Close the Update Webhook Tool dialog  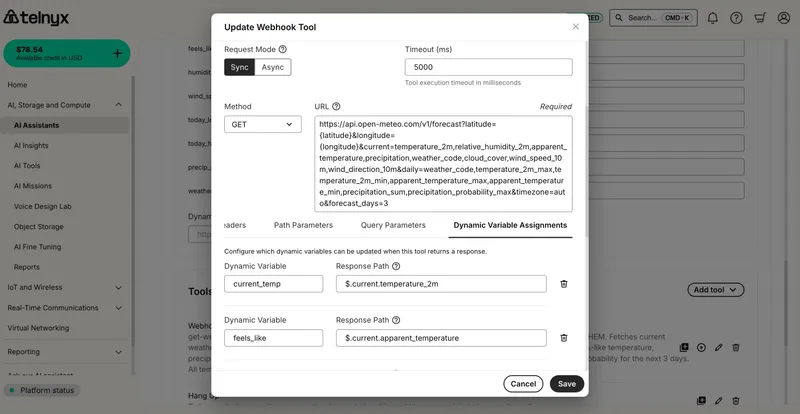pyautogui.click(x=576, y=27)
